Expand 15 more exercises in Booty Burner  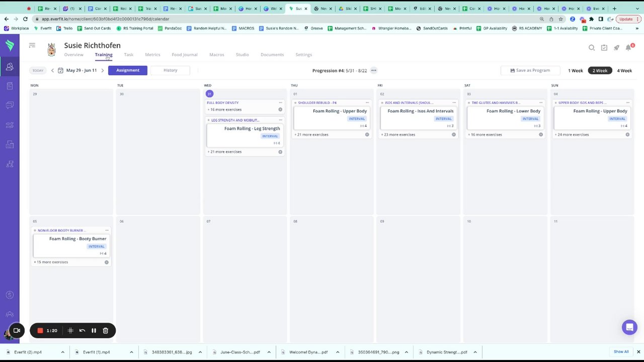coord(51,262)
